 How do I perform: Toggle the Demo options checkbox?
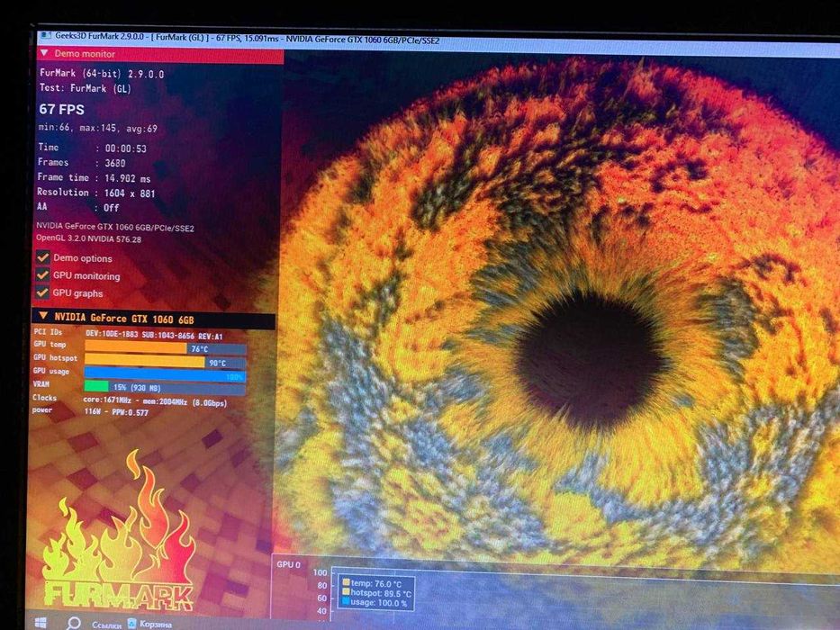click(43, 257)
